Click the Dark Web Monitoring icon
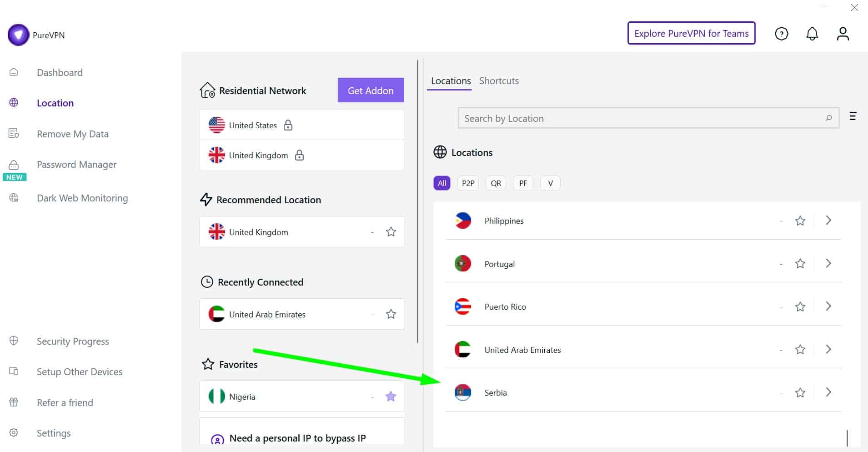This screenshot has height=452, width=868. 14,198
